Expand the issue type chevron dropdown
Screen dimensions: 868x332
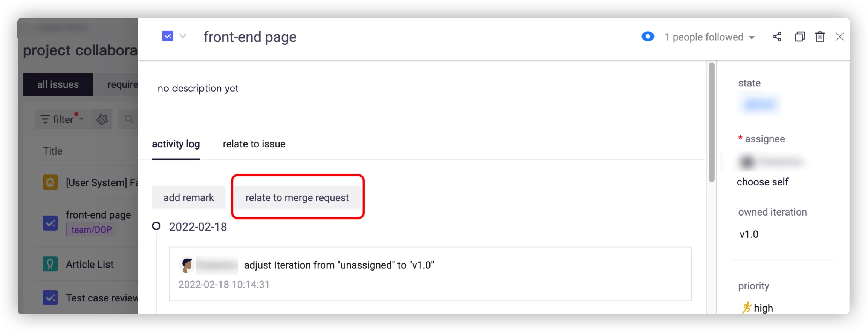(x=183, y=36)
